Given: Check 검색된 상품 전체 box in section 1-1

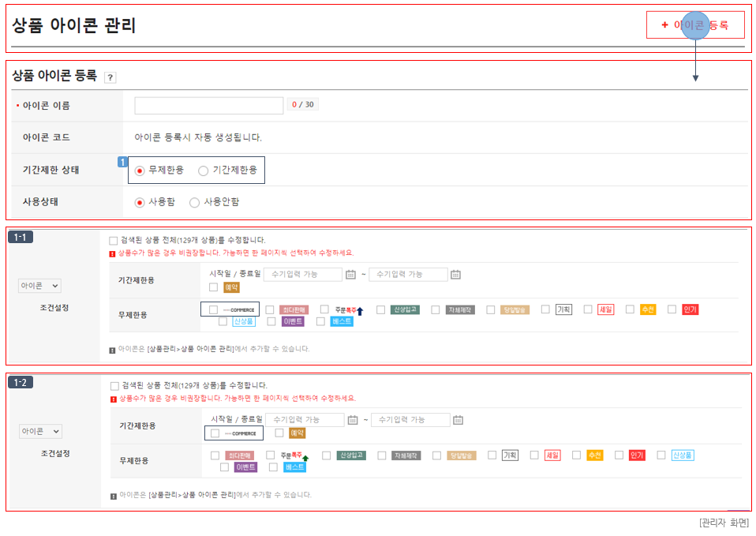Looking at the screenshot, I should [x=114, y=241].
